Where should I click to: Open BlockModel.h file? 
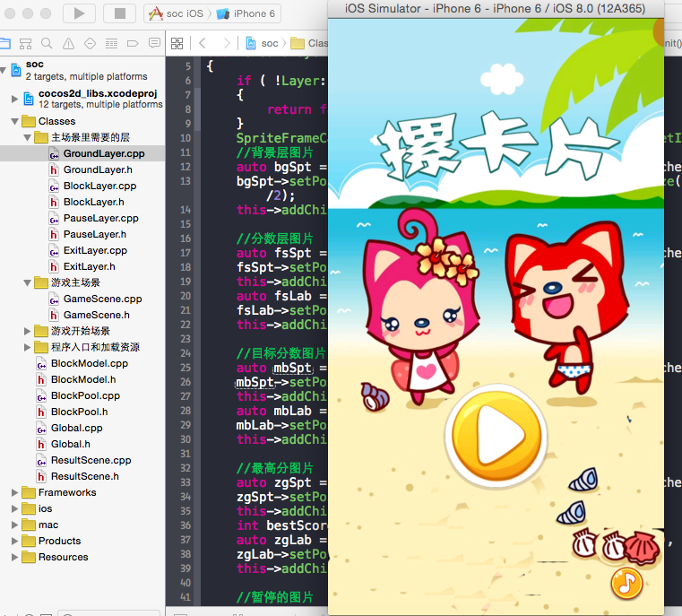coord(82,379)
